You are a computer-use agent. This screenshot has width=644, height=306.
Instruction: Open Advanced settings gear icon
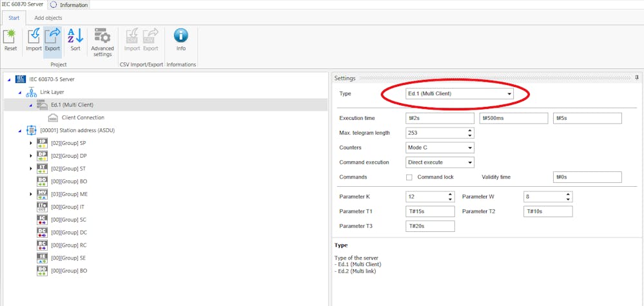click(x=102, y=36)
